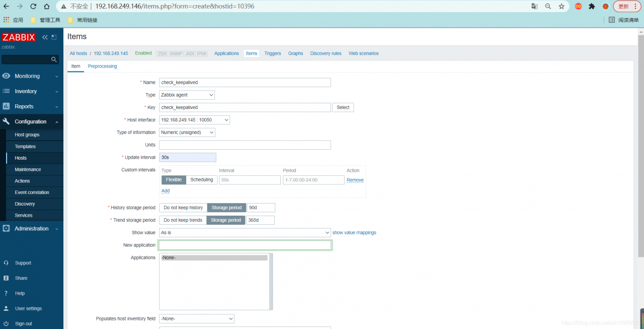This screenshot has width=644, height=329.
Task: Open Help question mark item
Action: (x=6, y=293)
